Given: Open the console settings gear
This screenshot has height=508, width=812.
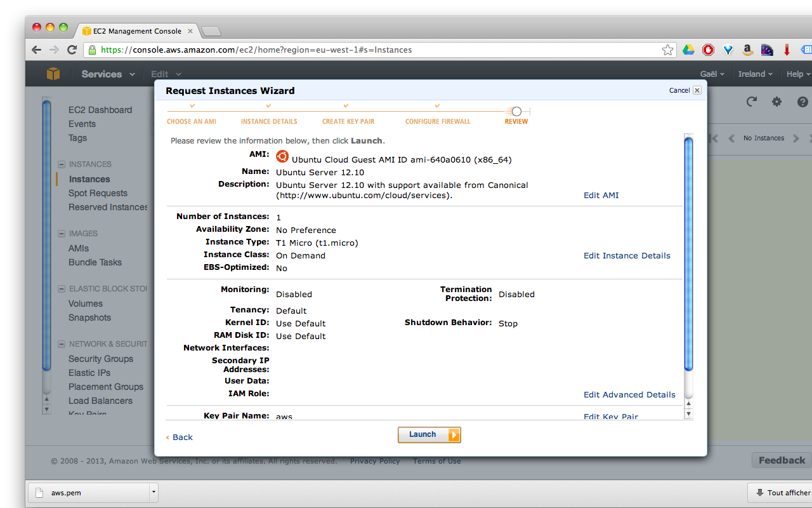Looking at the screenshot, I should [x=776, y=102].
